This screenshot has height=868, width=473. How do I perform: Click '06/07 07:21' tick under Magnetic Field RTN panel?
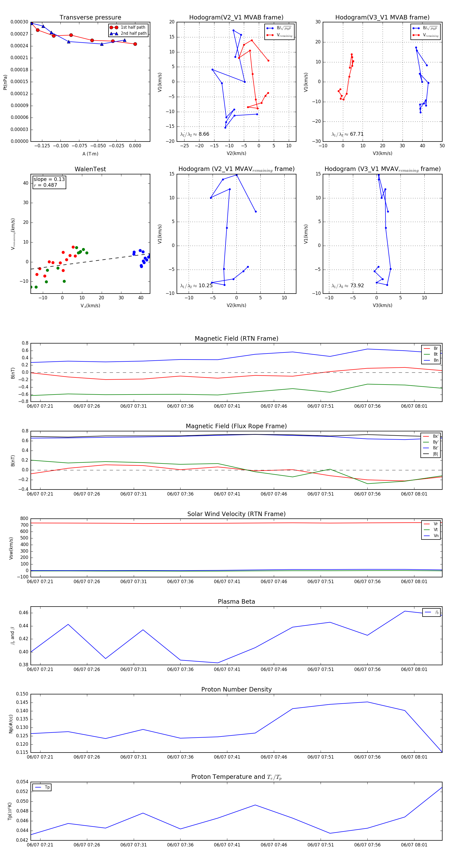tap(40, 406)
